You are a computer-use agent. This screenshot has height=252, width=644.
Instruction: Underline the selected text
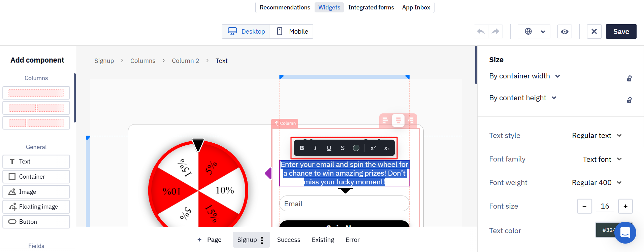click(x=329, y=148)
